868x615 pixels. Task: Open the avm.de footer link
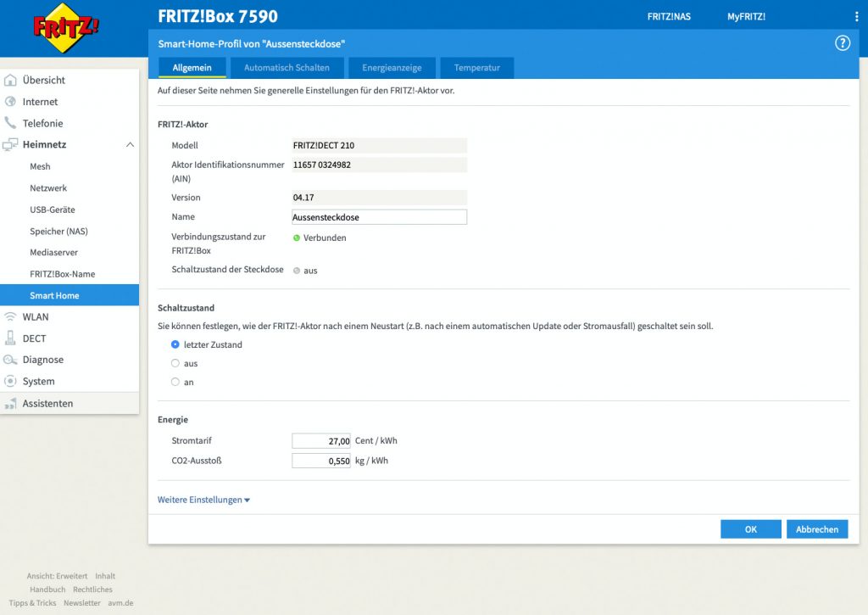pos(120,603)
